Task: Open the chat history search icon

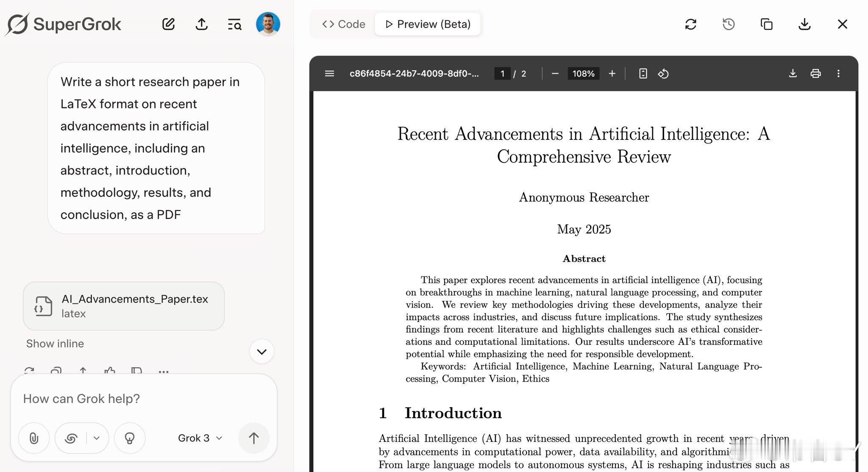Action: 234,24
